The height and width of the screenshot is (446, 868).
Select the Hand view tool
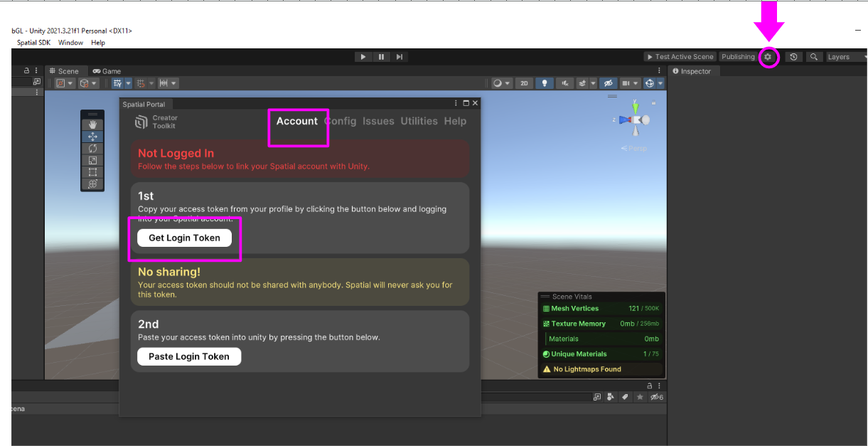[92, 124]
